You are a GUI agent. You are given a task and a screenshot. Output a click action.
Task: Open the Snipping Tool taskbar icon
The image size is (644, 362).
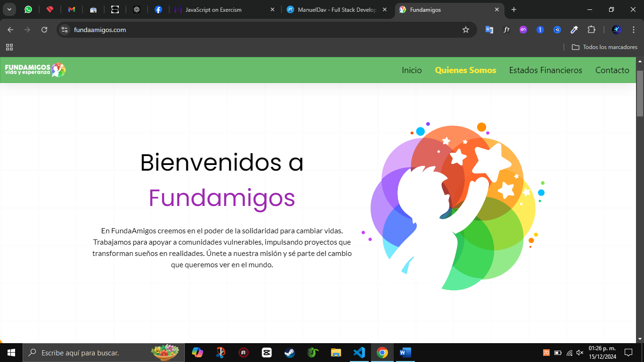click(221, 353)
